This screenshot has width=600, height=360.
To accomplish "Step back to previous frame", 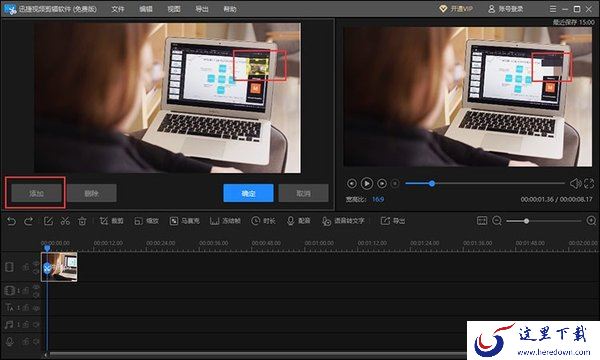I will 352,184.
